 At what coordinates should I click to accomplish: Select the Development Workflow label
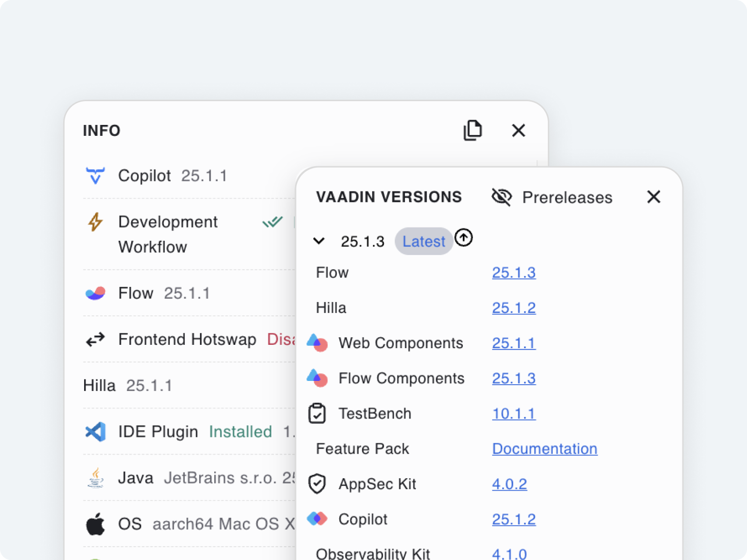coord(168,234)
